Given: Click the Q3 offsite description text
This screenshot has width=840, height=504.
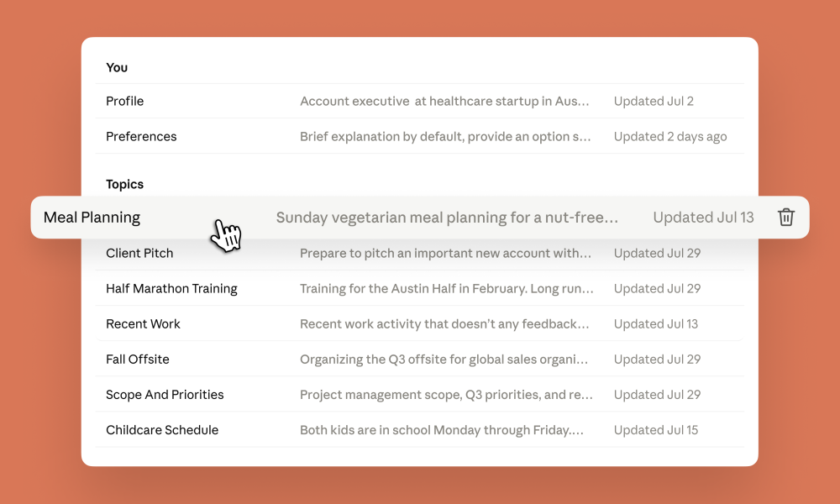Looking at the screenshot, I should 444,360.
